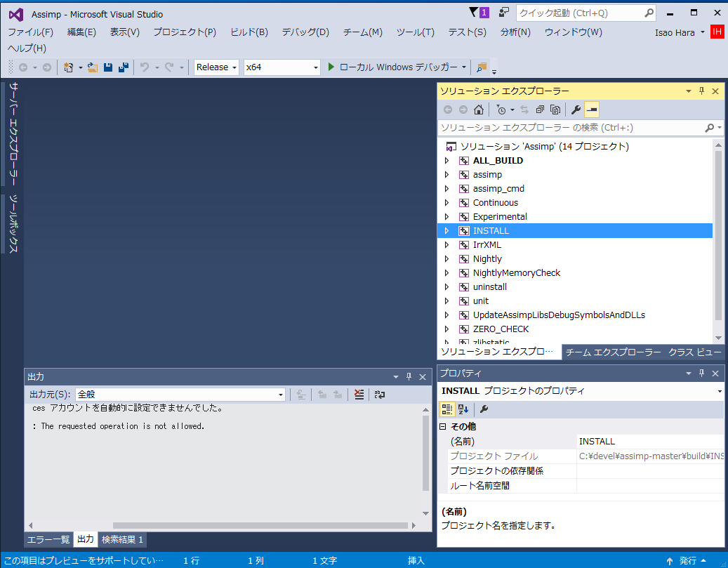This screenshot has width=728, height=568.
Task: Open the Solution Explorer window position dropdown
Action: [x=688, y=91]
